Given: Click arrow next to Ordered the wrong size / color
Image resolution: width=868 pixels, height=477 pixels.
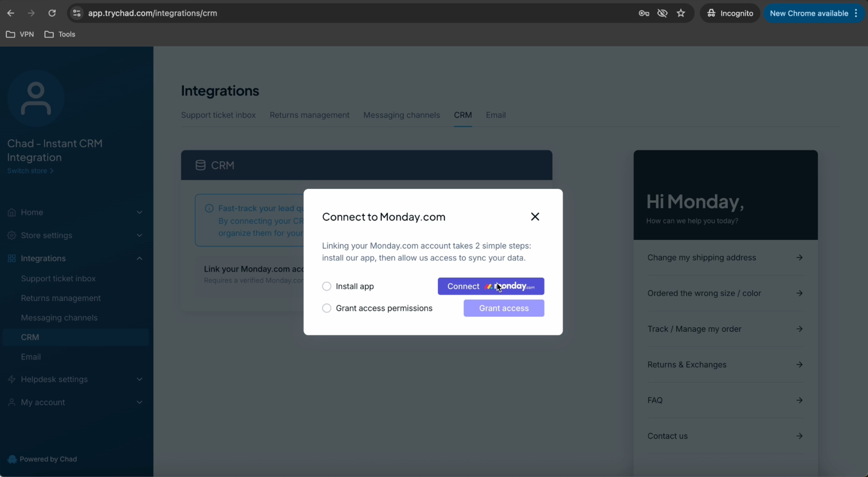Looking at the screenshot, I should (799, 293).
